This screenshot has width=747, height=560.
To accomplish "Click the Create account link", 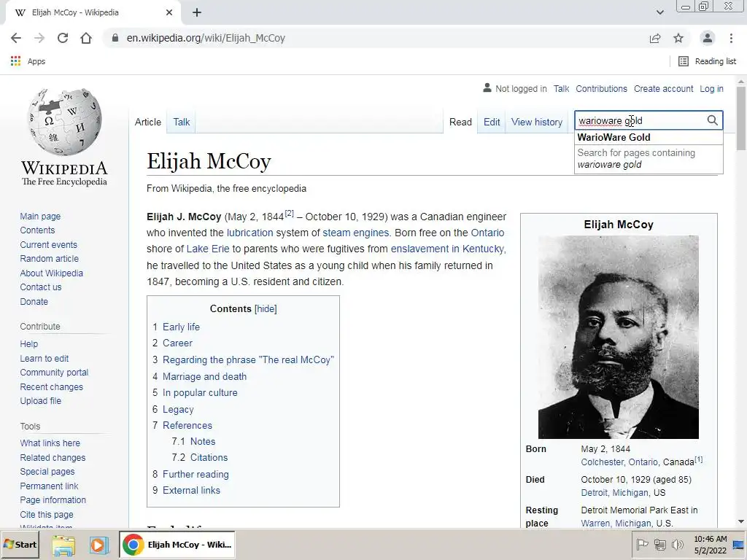I will (x=663, y=88).
